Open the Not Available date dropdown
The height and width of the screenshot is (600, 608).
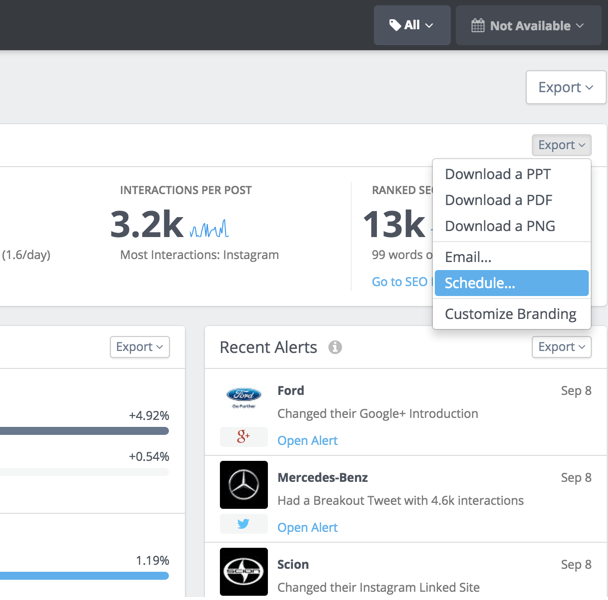[529, 25]
